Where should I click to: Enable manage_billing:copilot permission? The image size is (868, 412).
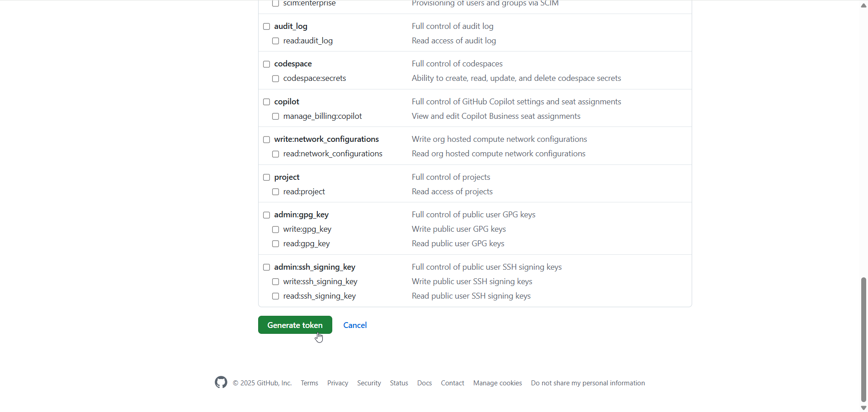(x=275, y=117)
